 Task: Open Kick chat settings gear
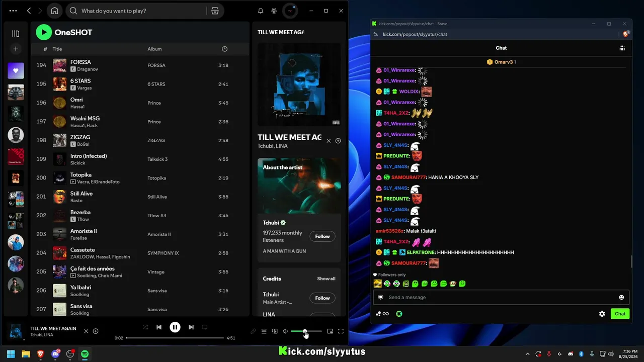point(602,314)
